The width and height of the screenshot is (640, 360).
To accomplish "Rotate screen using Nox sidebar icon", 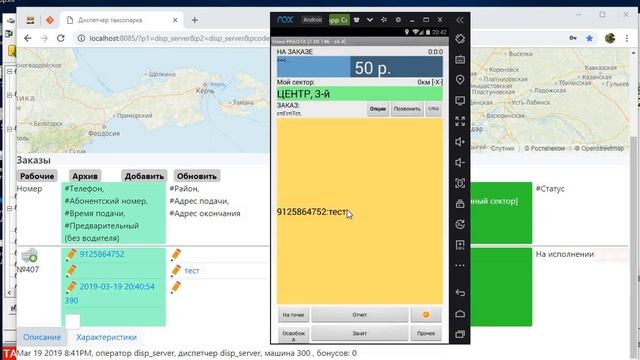I will (x=460, y=39).
